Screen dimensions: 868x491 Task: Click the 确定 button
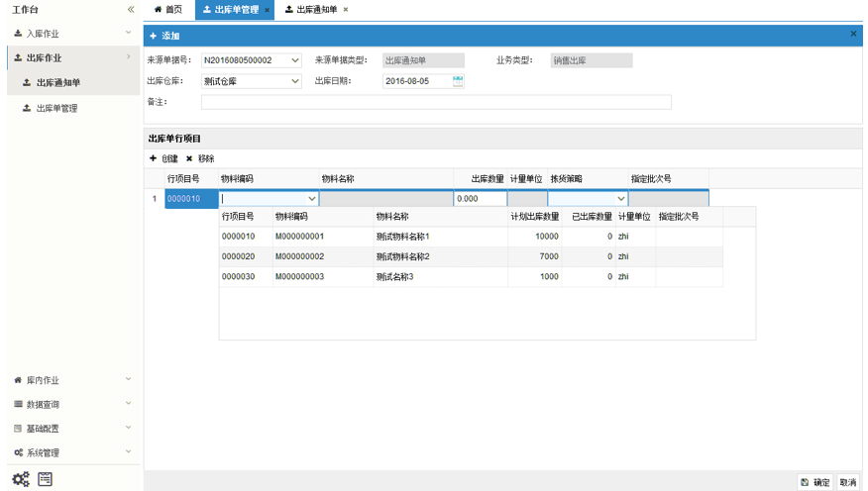point(815,482)
